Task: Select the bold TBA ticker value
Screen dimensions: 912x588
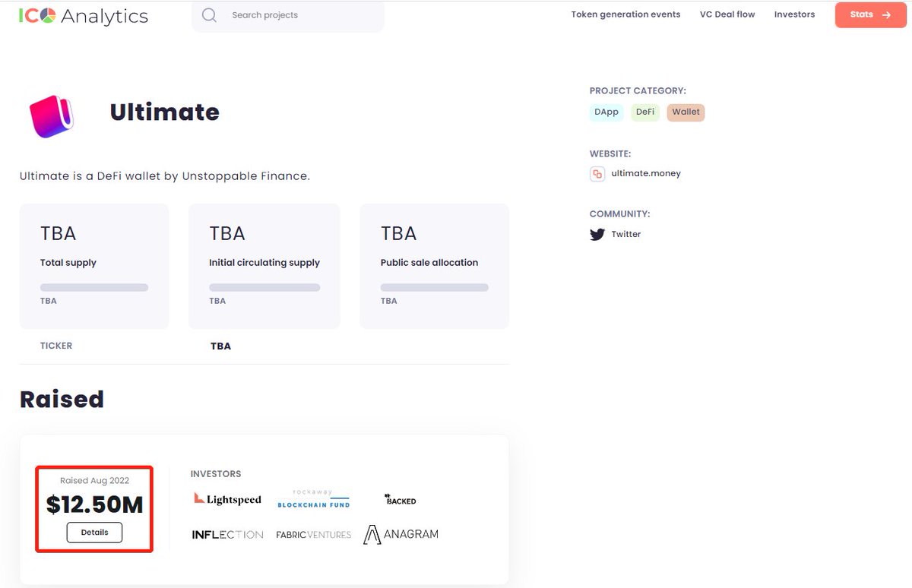Action: click(x=220, y=346)
